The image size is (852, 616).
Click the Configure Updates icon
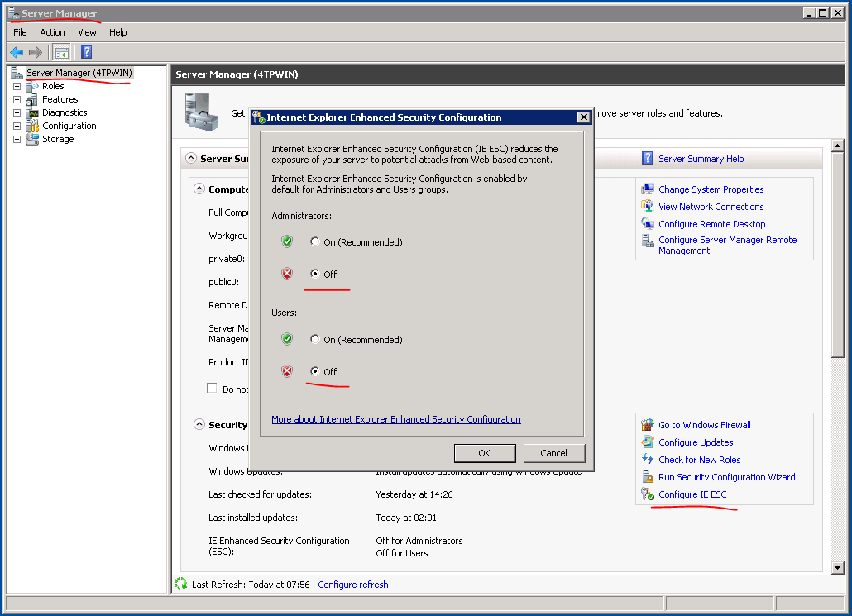coord(647,442)
